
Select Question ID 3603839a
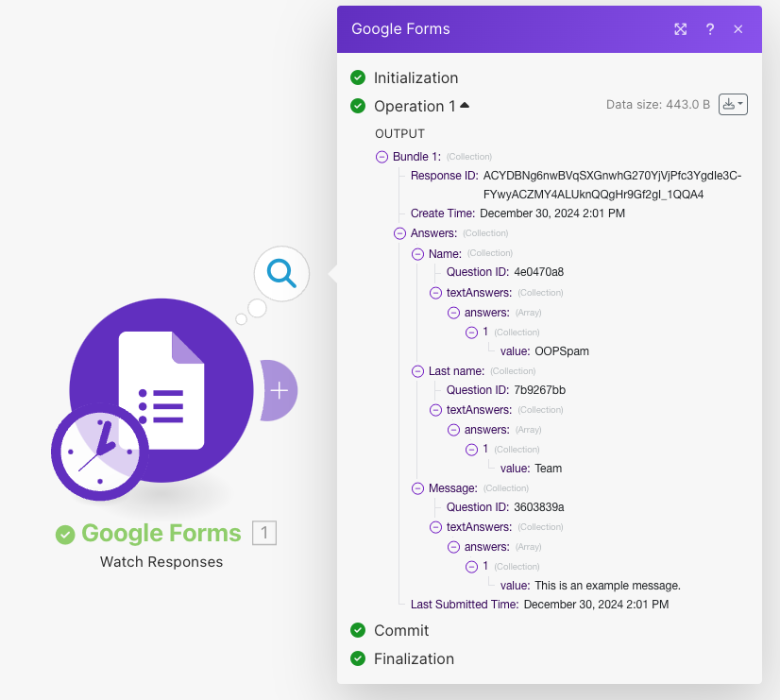coord(539,507)
